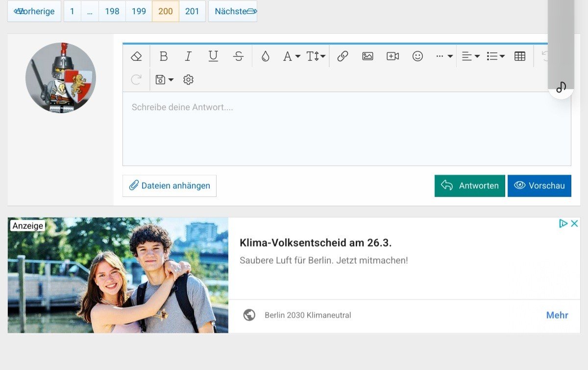Viewport: 588px width, 370px height.
Task: Click the eraser remove formatting icon
Action: click(136, 56)
